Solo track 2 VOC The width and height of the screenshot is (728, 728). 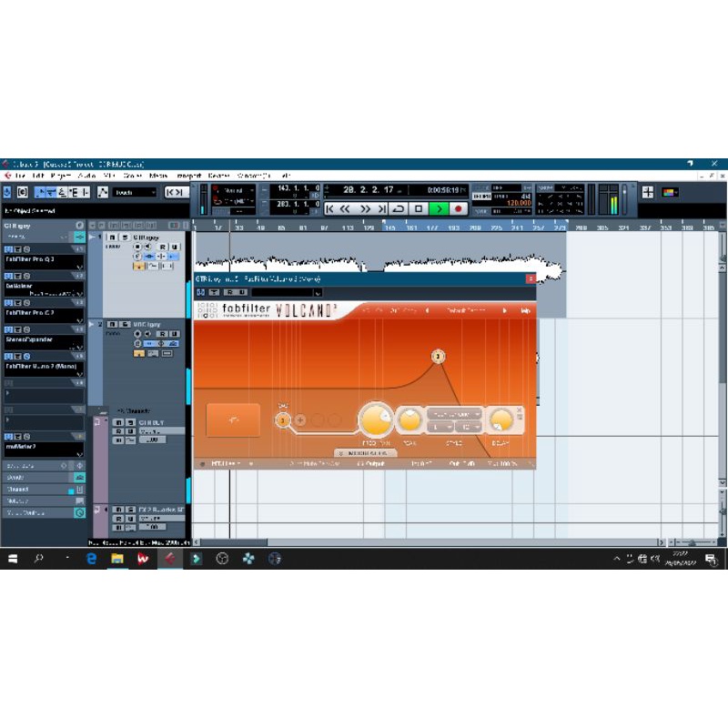[x=123, y=323]
